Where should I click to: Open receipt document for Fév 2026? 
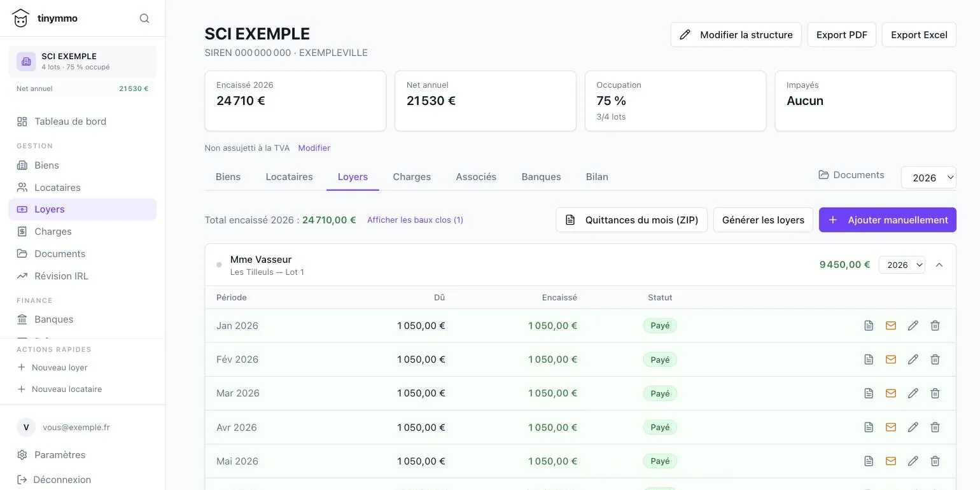(x=869, y=360)
